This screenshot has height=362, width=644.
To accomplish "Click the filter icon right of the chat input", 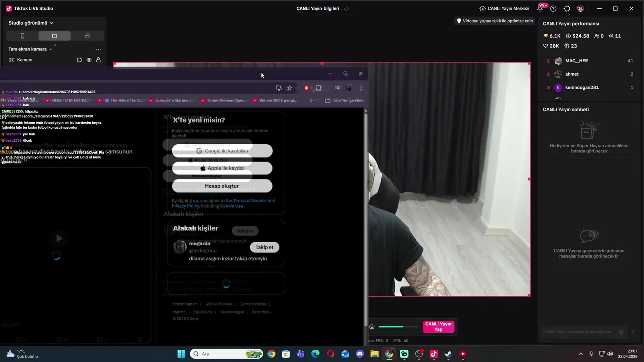I will [x=633, y=332].
